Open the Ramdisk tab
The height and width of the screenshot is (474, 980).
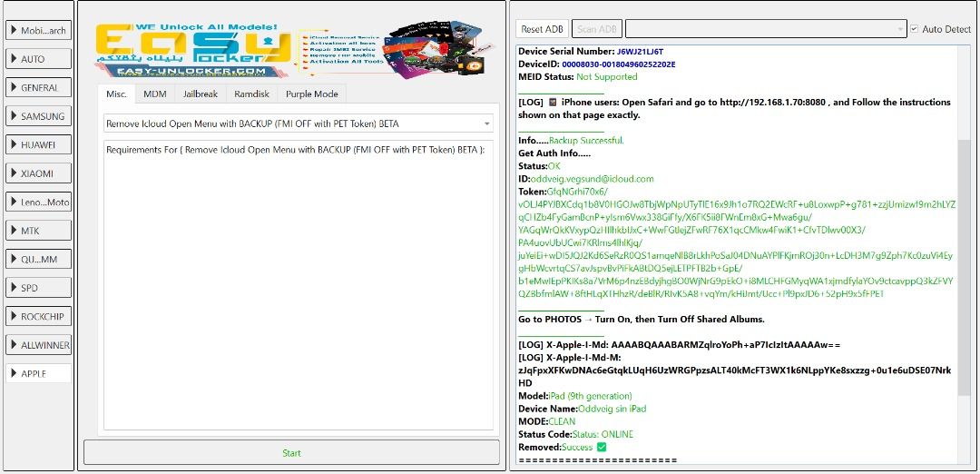click(x=251, y=94)
